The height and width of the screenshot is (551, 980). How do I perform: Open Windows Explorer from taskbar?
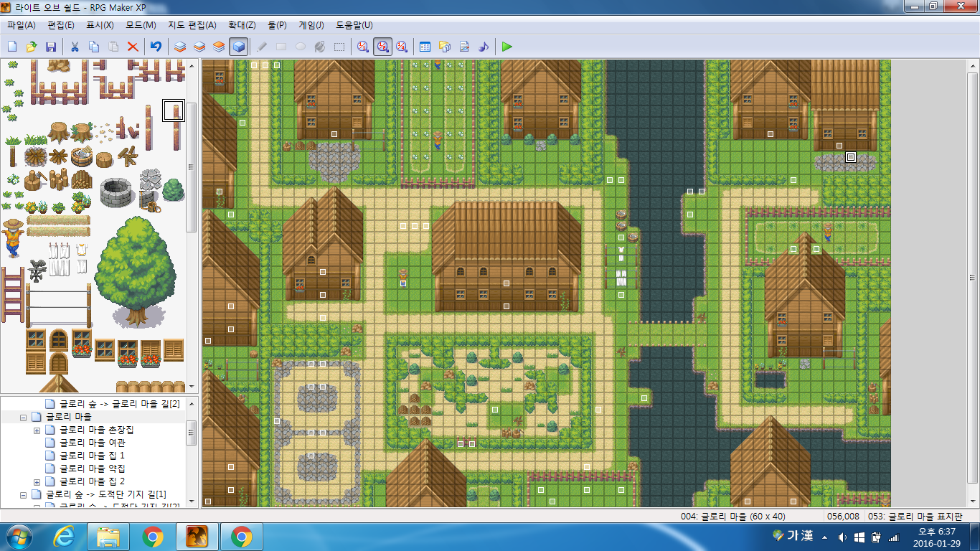click(108, 537)
